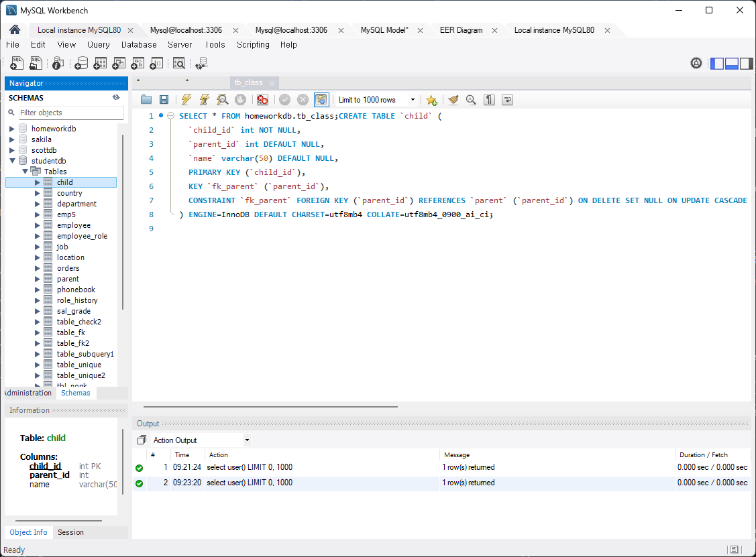Open Workbench preferences gear icon
This screenshot has width=756, height=557.
click(x=696, y=63)
